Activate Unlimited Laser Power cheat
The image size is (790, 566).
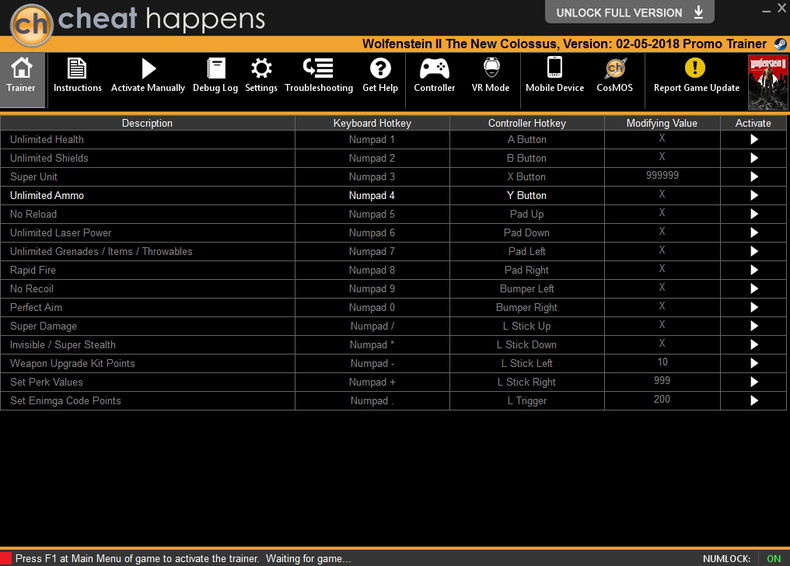pos(754,233)
